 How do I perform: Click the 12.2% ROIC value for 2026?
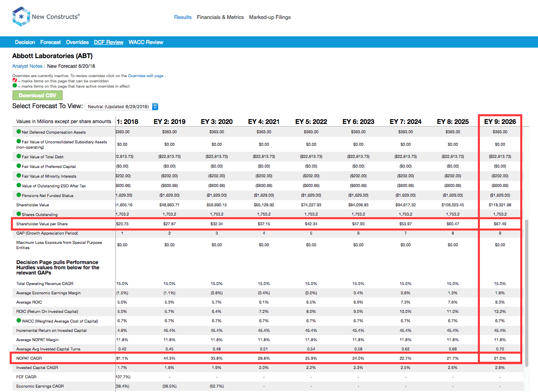pyautogui.click(x=500, y=311)
